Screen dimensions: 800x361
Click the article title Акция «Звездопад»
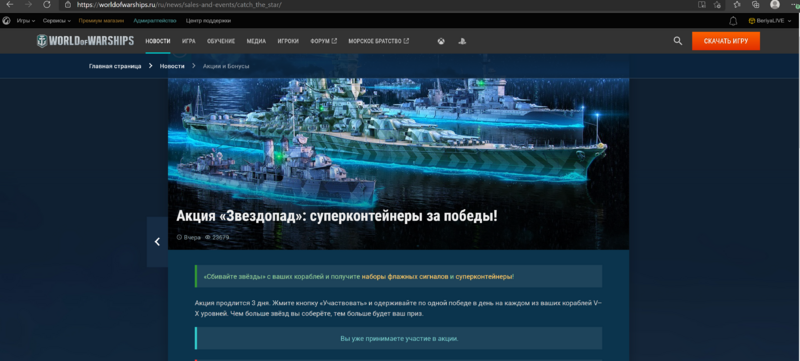pyautogui.click(x=337, y=216)
